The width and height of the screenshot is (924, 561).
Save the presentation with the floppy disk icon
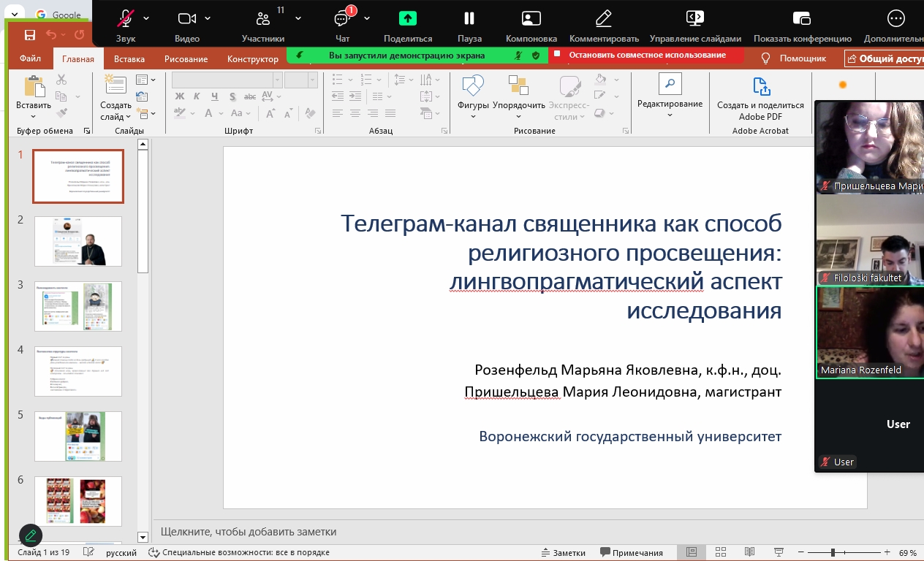coord(30,34)
